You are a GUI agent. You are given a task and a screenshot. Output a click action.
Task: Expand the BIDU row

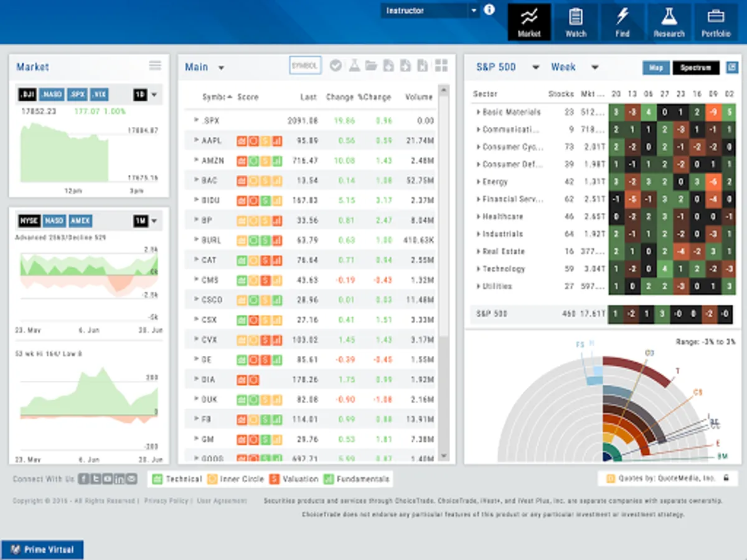pos(196,200)
